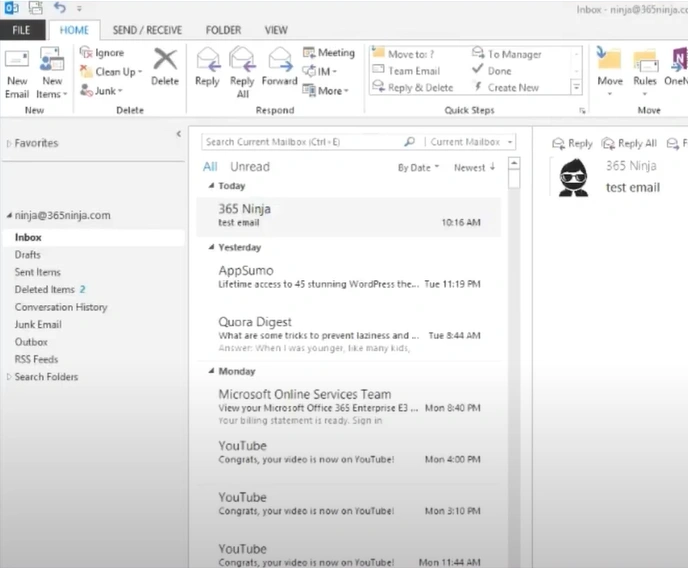Image resolution: width=688 pixels, height=568 pixels.
Task: Click Send/Receive All Folders quick access icon
Action: (x=36, y=7)
